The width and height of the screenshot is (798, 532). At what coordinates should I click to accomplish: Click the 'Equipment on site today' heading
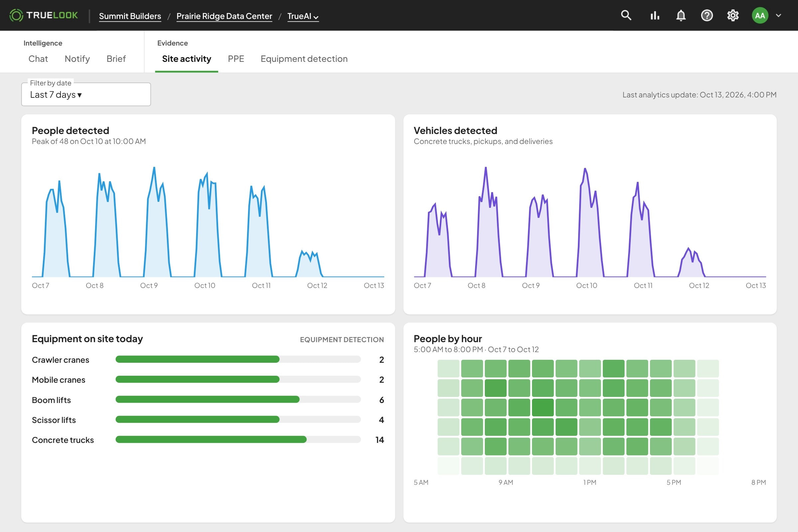[x=87, y=338]
